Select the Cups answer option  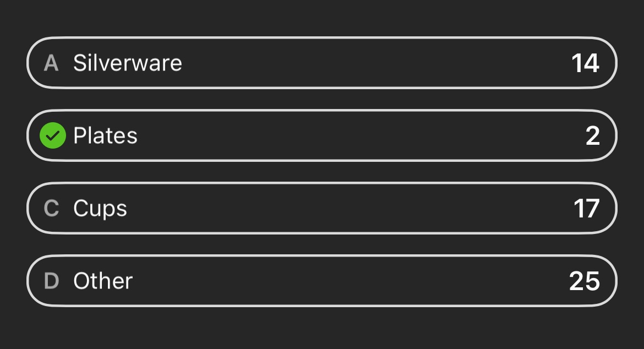322,208
